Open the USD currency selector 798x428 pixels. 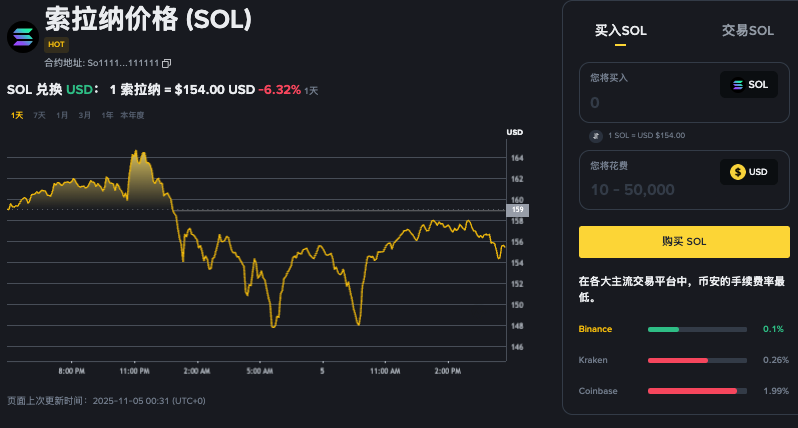749,172
